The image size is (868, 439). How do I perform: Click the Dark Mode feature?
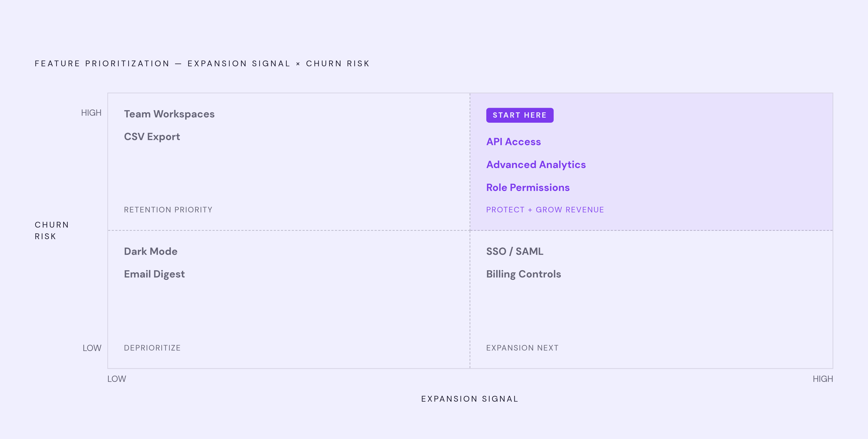pyautogui.click(x=151, y=251)
